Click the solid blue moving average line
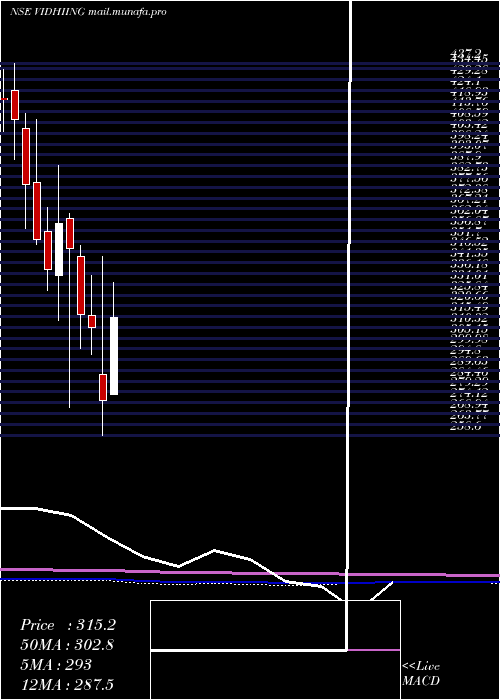Screen dimensions: 500x700 (250, 582)
